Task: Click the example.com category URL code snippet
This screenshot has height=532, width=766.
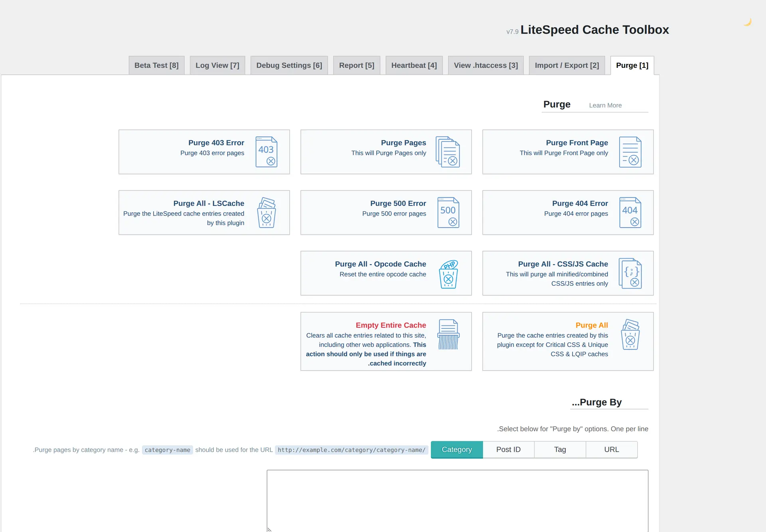Action: pyautogui.click(x=351, y=450)
